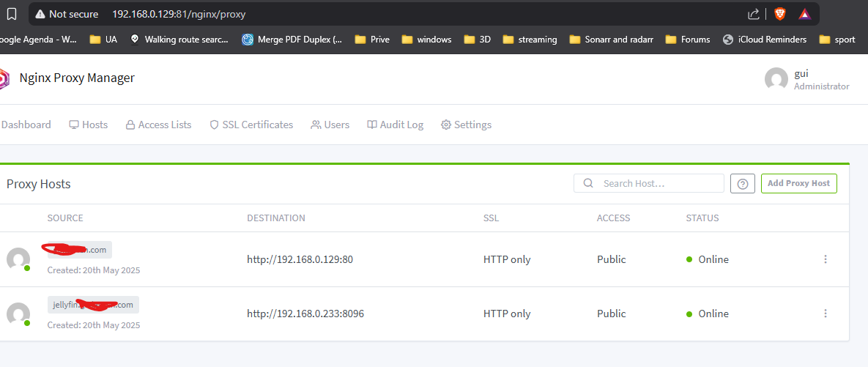868x367 pixels.
Task: Click Public access in 192.168.0.129:80 row
Action: 611,259
